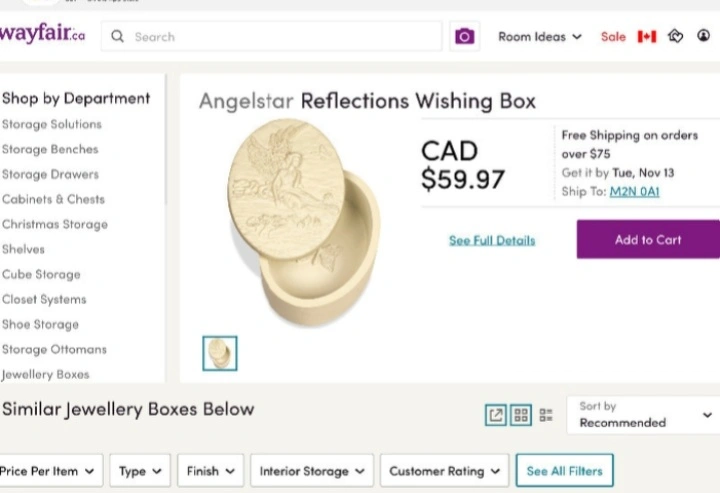Open the See Full Details link
Screen dimensions: 720x493
[x=492, y=241]
